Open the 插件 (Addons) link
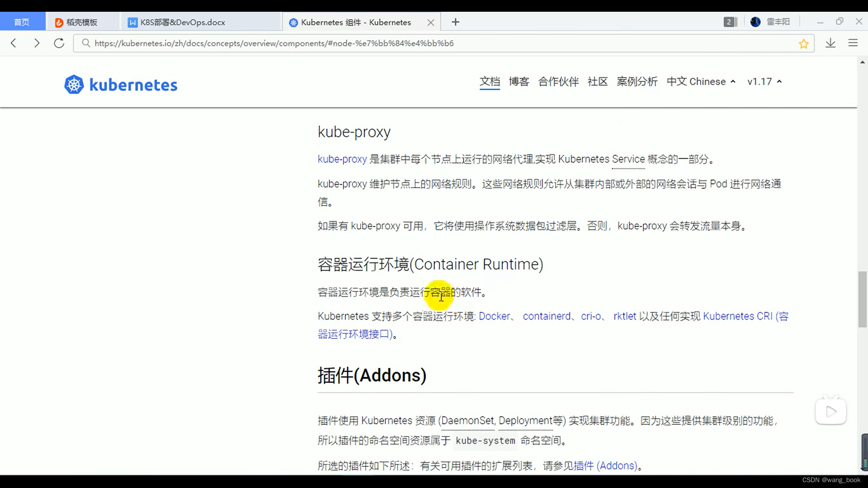868x488 pixels. [605, 466]
